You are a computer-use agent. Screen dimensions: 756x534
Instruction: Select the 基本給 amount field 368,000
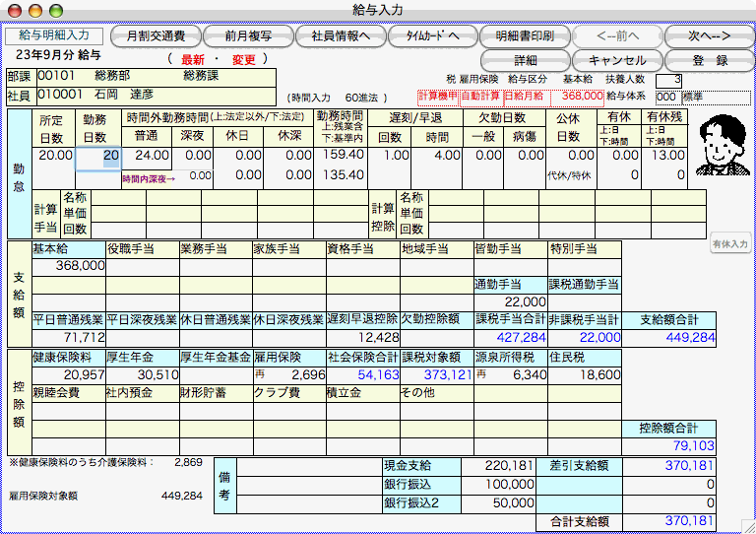[x=69, y=266]
